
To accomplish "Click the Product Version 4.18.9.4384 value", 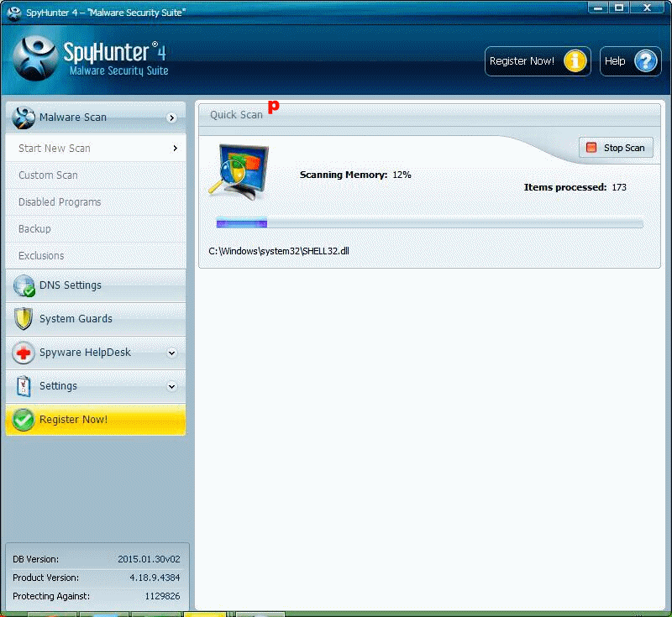I will tap(155, 578).
